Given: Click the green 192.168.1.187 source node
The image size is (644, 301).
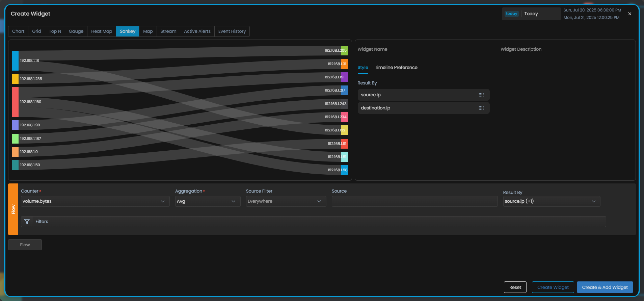Looking at the screenshot, I should (x=15, y=139).
